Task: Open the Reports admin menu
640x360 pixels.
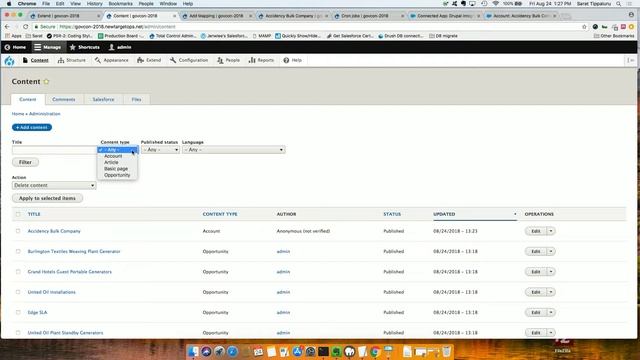Action: [261, 60]
